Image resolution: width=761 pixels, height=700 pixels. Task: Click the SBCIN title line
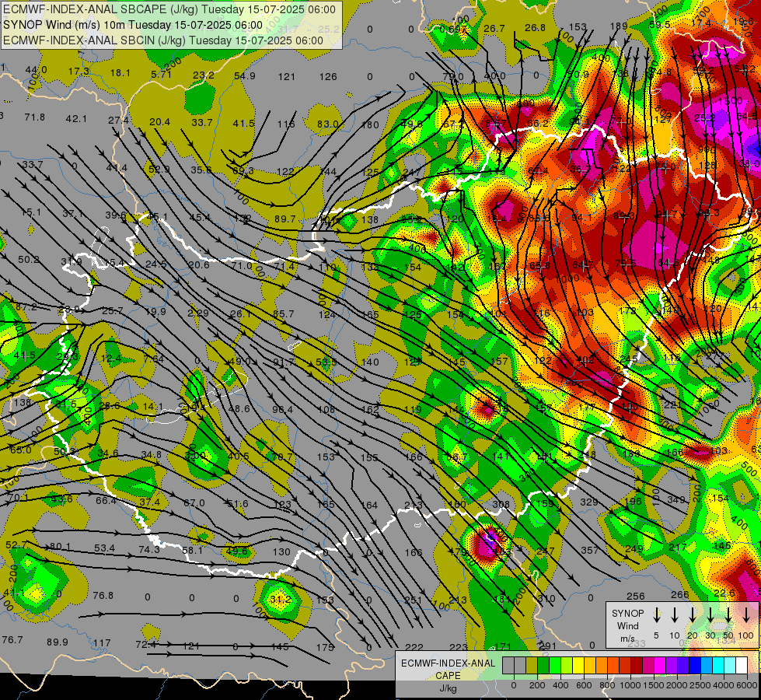pyautogui.click(x=163, y=40)
